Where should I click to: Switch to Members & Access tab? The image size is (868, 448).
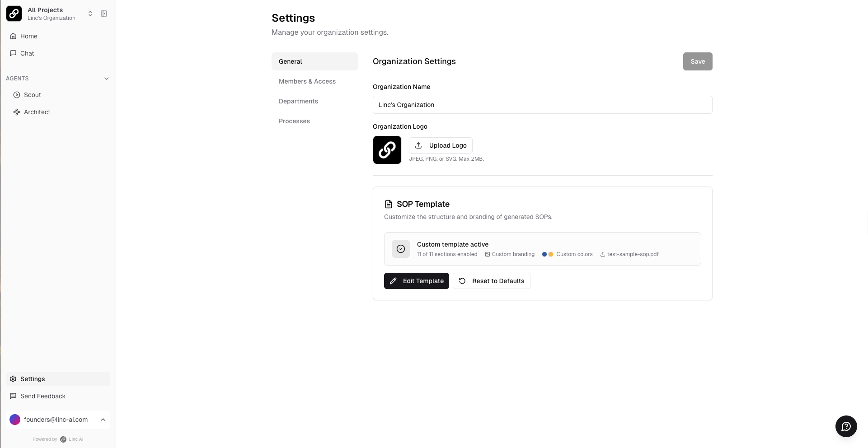click(307, 81)
